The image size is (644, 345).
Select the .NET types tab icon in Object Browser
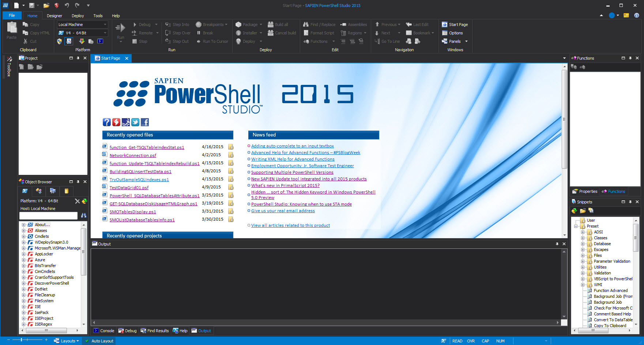39,191
